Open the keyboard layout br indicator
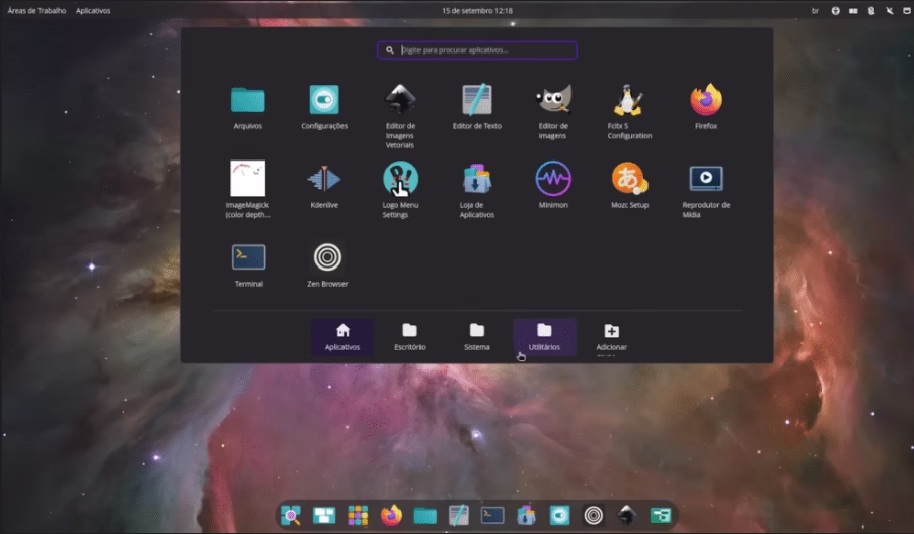 pyautogui.click(x=816, y=11)
